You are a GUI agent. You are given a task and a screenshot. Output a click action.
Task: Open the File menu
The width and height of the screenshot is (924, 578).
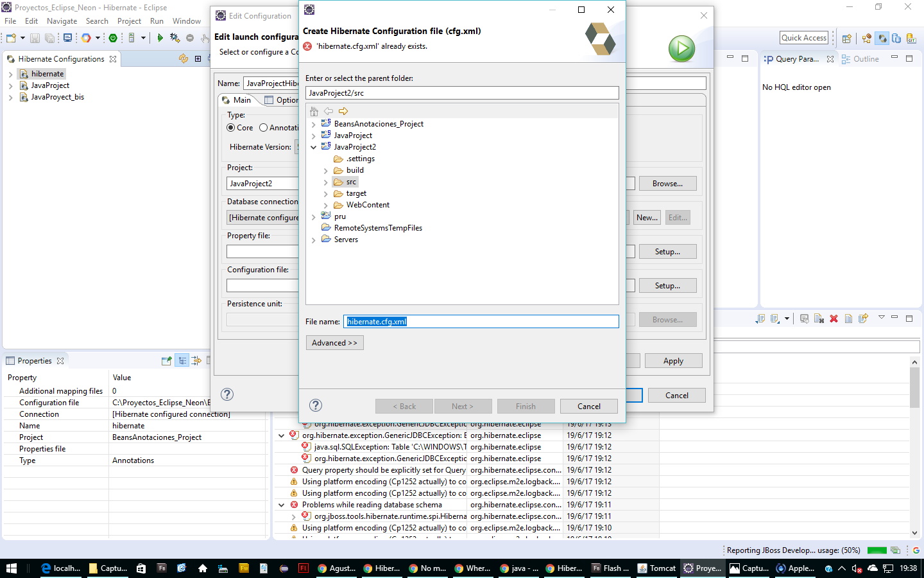click(10, 21)
